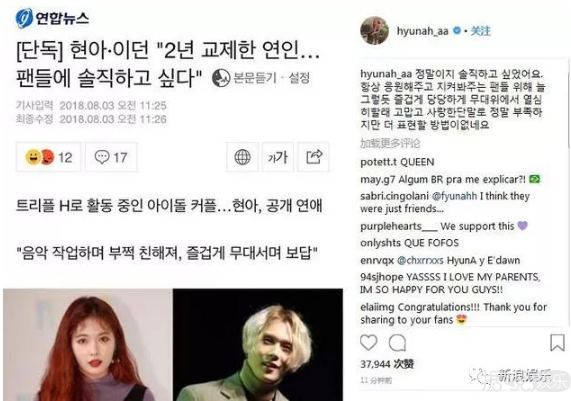Click the 본문듣기 text link

(x=255, y=78)
